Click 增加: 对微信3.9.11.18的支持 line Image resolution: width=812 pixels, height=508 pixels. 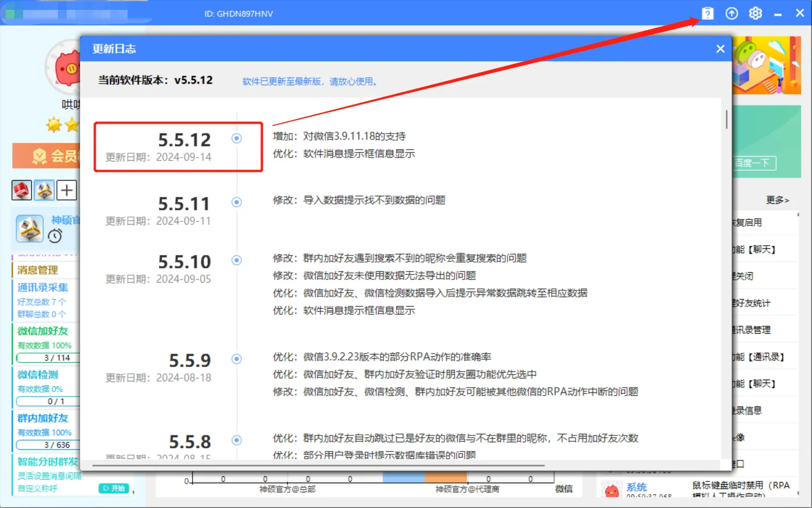tap(339, 136)
